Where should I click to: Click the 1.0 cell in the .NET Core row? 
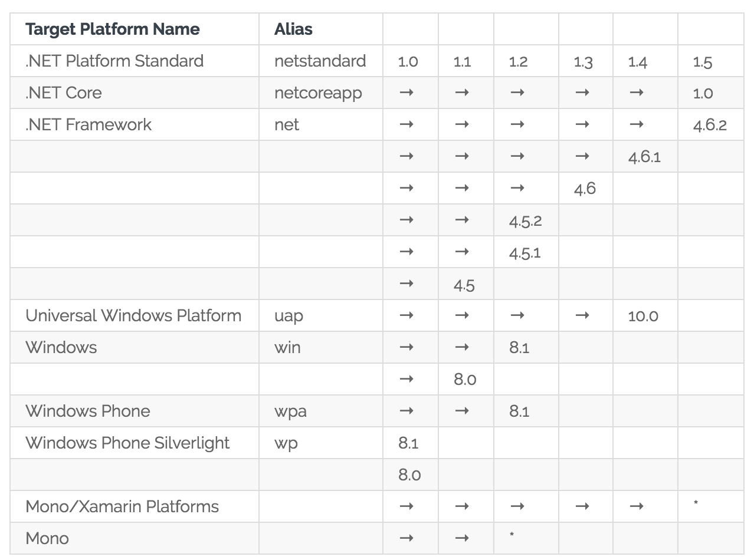click(x=703, y=93)
